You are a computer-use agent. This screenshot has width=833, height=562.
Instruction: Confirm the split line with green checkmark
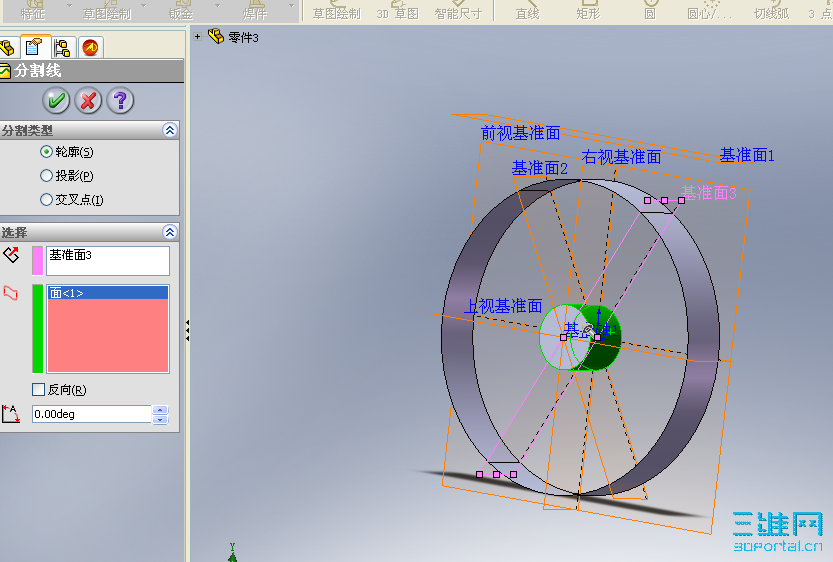(56, 100)
